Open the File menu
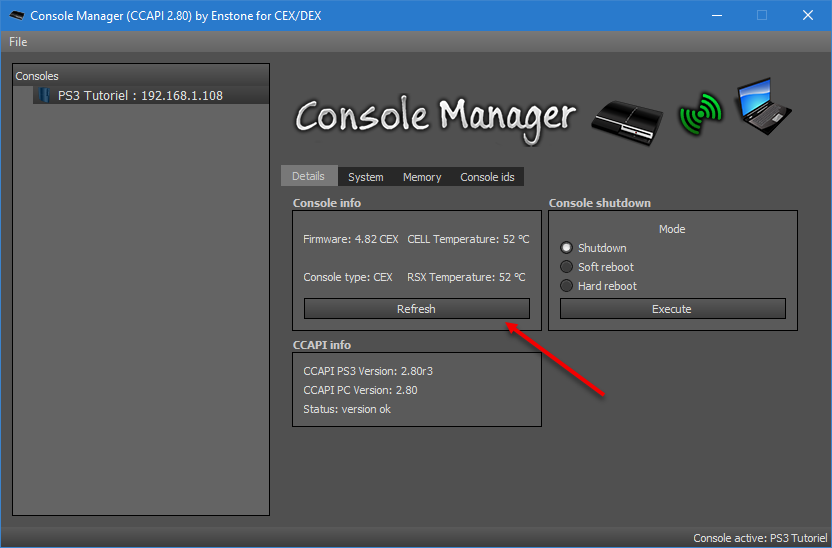 pyautogui.click(x=18, y=42)
